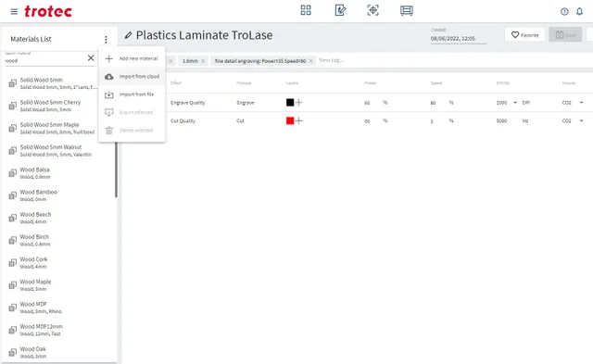The image size is (593, 364).
Task: Open the design edit icon
Action: (340, 10)
